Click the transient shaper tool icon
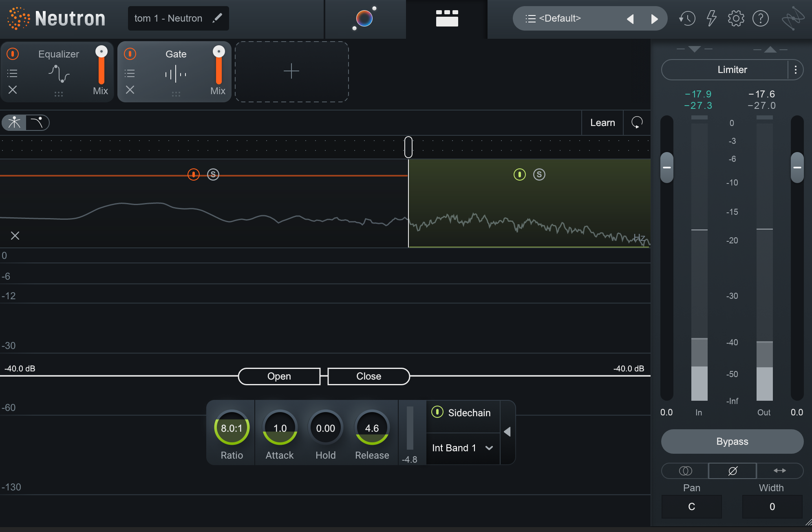 [x=37, y=124]
